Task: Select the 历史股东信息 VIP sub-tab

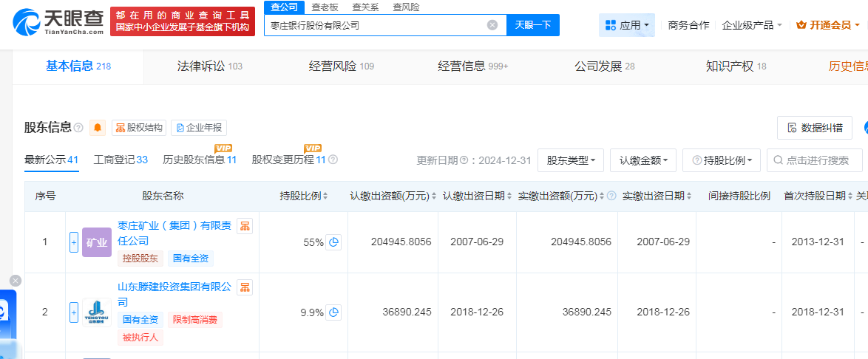Action: (200, 160)
